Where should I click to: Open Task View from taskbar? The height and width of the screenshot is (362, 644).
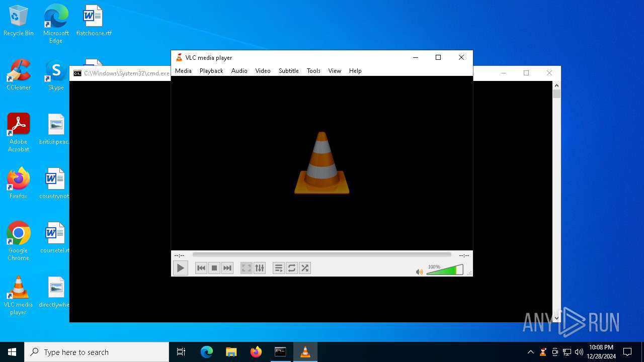click(x=181, y=352)
